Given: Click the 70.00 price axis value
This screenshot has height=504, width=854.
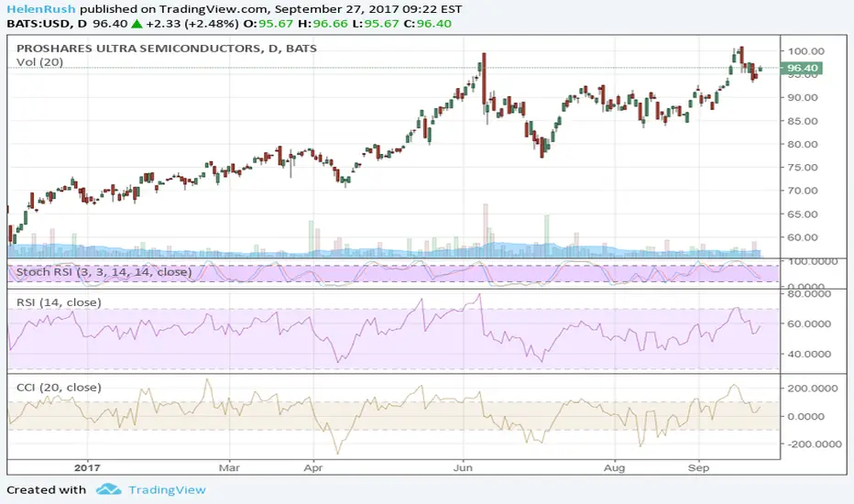Looking at the screenshot, I should click(803, 191).
